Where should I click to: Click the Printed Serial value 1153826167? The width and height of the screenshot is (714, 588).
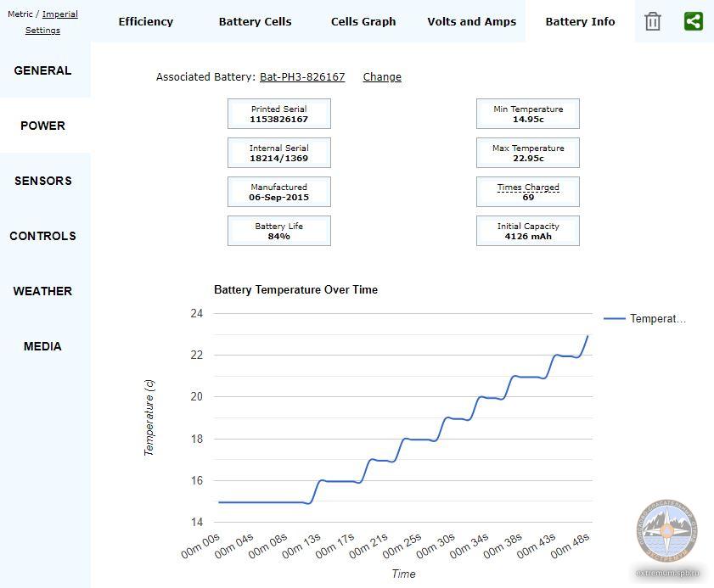pyautogui.click(x=279, y=120)
